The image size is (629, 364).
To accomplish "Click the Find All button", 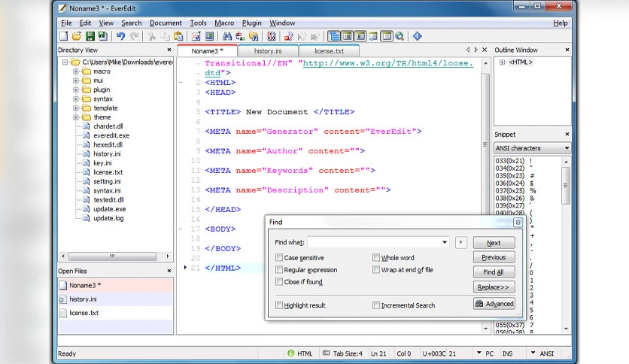I will [494, 272].
